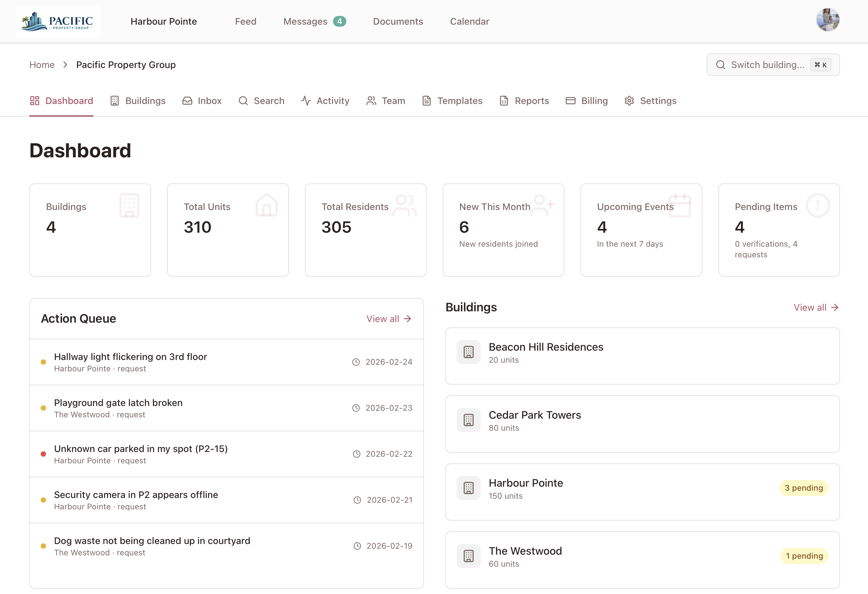This screenshot has height=594, width=868.
Task: View all buildings
Action: click(x=816, y=307)
